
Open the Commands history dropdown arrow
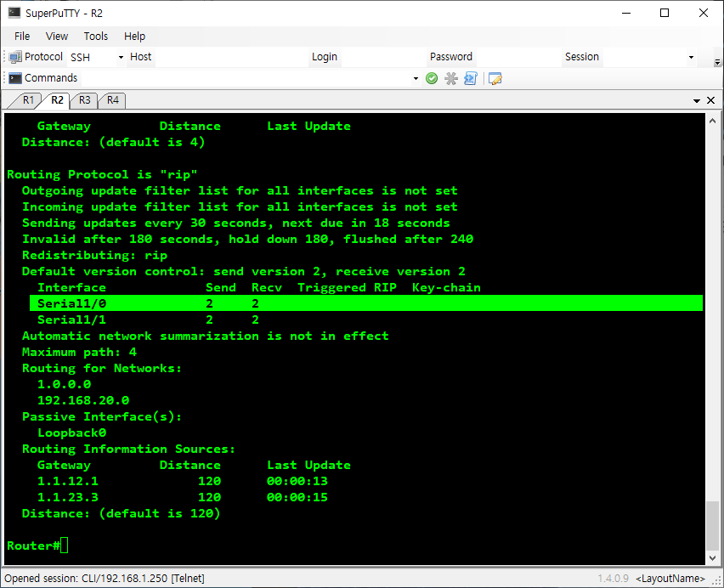pyautogui.click(x=416, y=78)
